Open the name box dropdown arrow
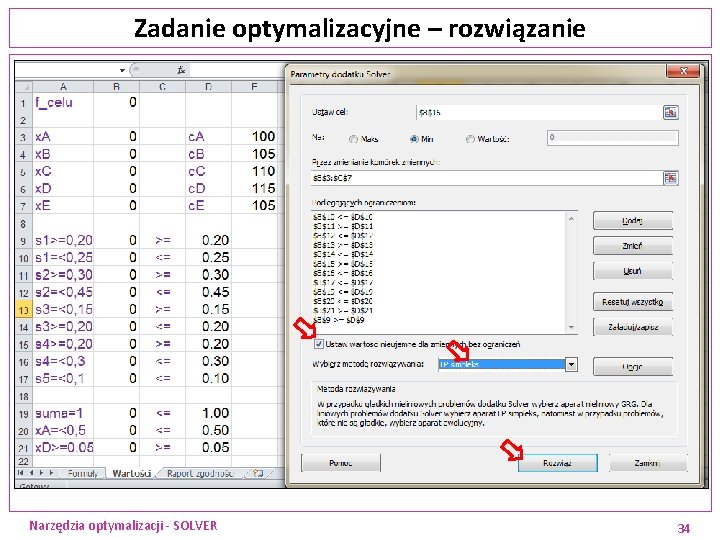The image size is (720, 540). coord(122,70)
